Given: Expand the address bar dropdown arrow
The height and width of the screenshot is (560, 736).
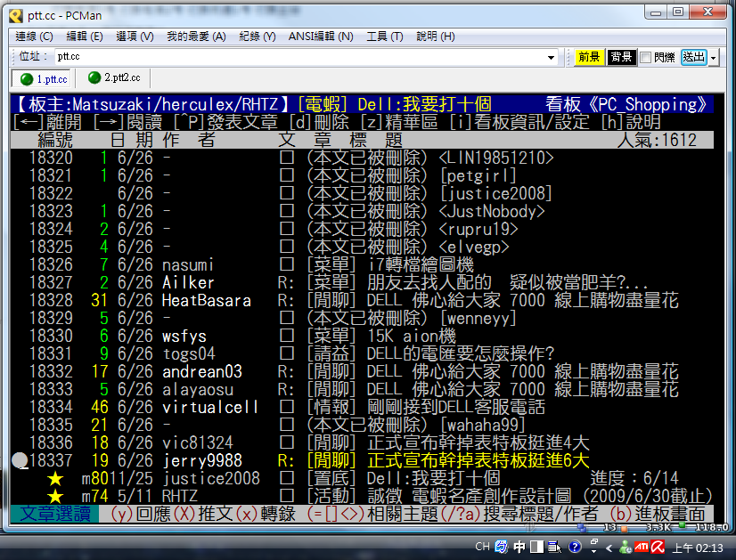Looking at the screenshot, I should click(551, 57).
